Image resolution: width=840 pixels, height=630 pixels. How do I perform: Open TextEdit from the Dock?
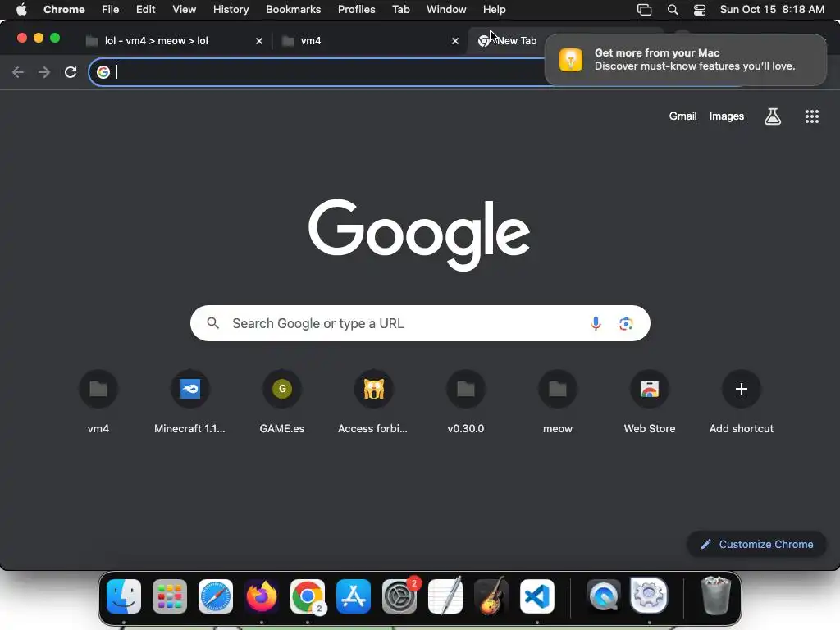point(445,596)
